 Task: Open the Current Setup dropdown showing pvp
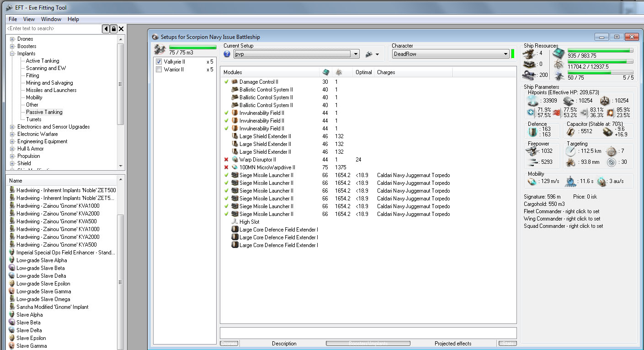point(296,54)
